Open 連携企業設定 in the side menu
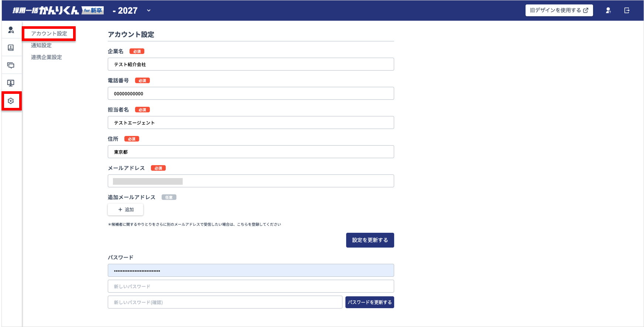 coord(47,57)
